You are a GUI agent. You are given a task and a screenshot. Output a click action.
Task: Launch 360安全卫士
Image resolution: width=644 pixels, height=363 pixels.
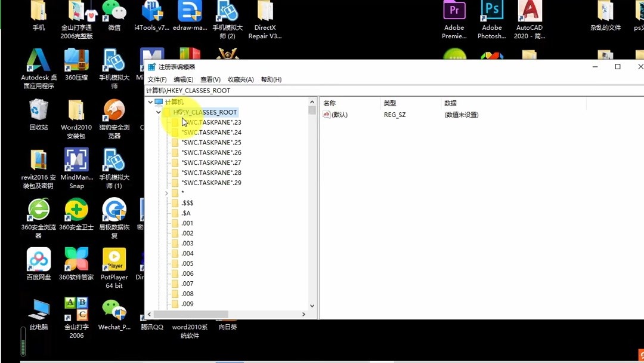click(x=76, y=212)
